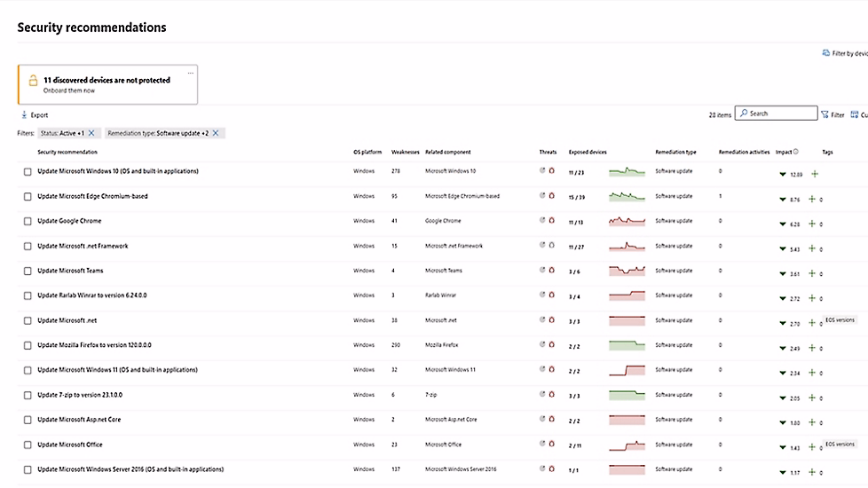Expand impact arrow for Update Microsoft Teams
This screenshot has height=488, width=868.
point(783,274)
